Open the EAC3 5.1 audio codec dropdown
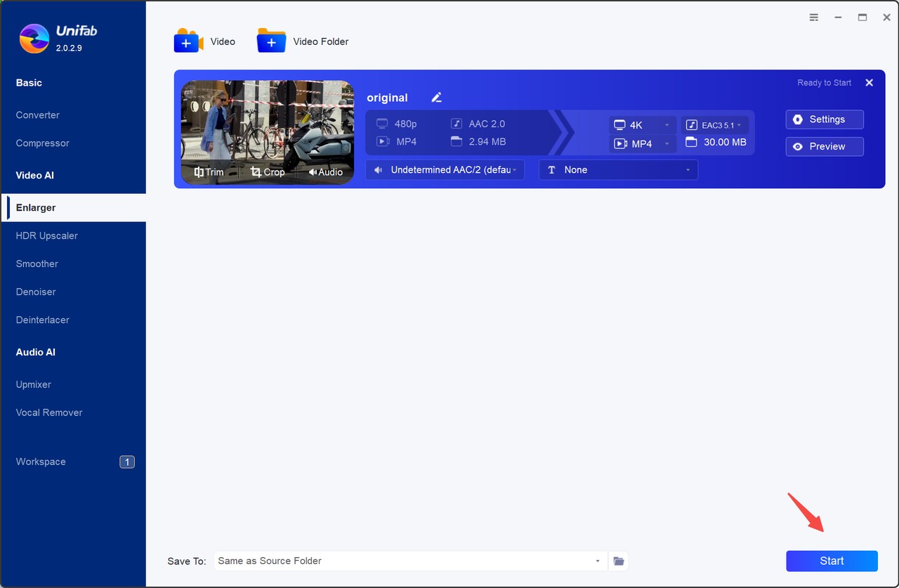 [714, 125]
